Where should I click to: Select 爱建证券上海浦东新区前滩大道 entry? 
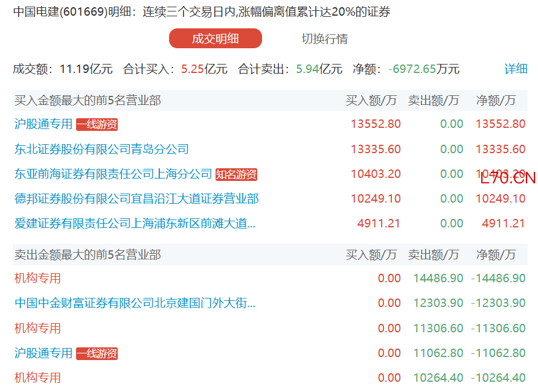pyautogui.click(x=135, y=224)
